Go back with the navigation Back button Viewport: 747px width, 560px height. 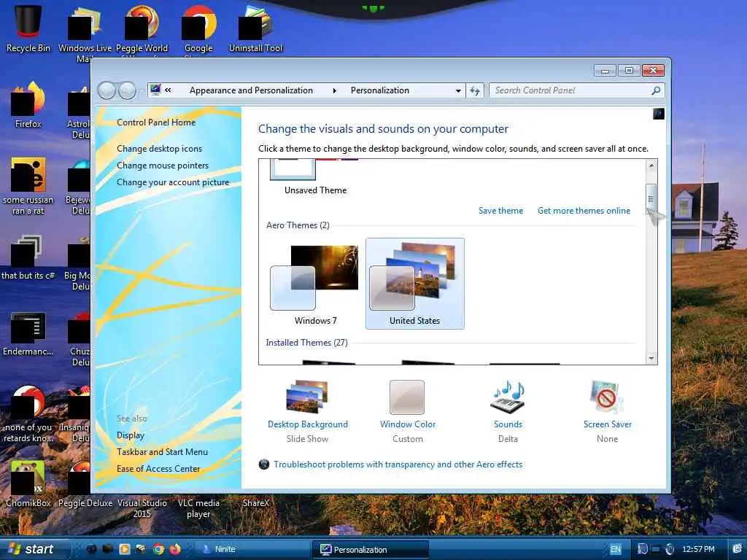point(107,90)
